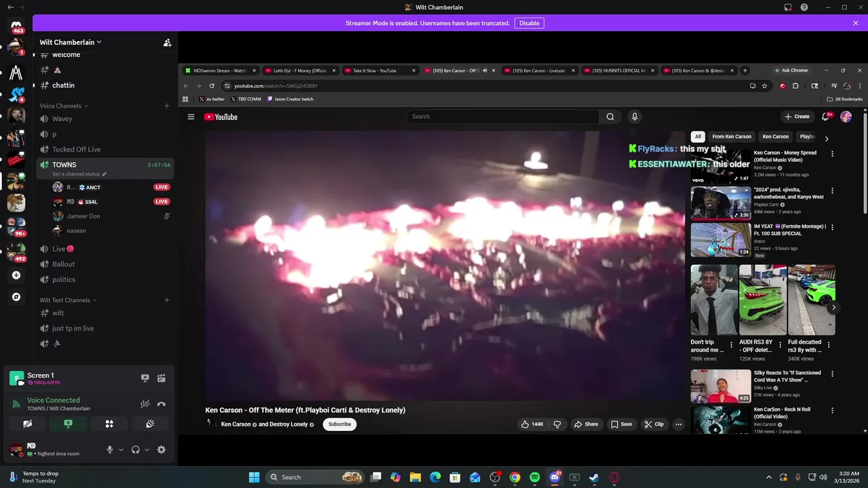The height and width of the screenshot is (488, 868).
Task: Disconnect from voice with hang-up icon
Action: pos(161,404)
